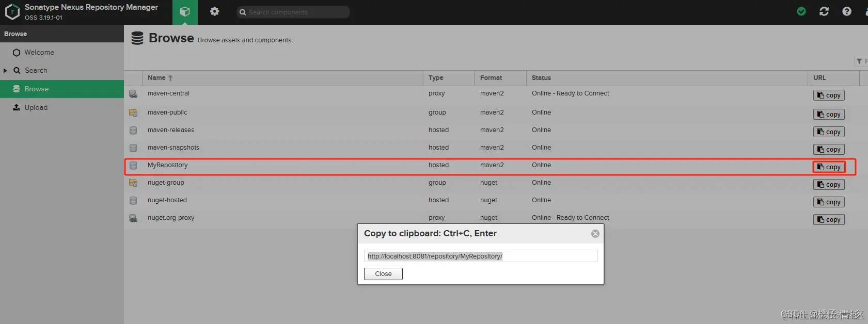Open the help question mark icon

click(x=847, y=11)
